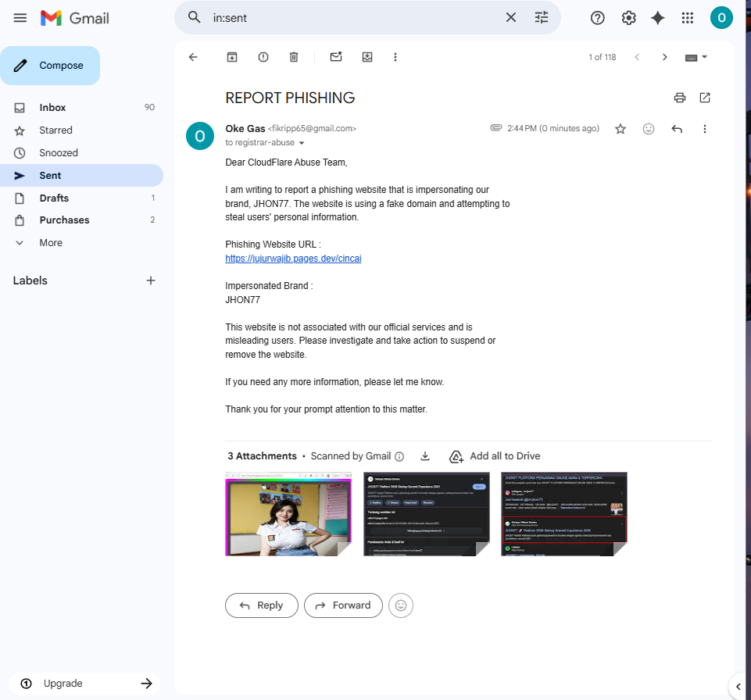
Task: Open the Starred folder
Action: pyautogui.click(x=81, y=130)
